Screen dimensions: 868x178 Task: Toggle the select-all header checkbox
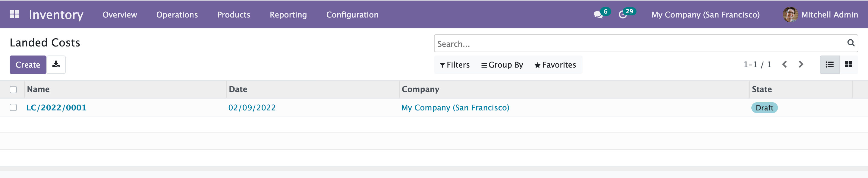[x=13, y=89]
